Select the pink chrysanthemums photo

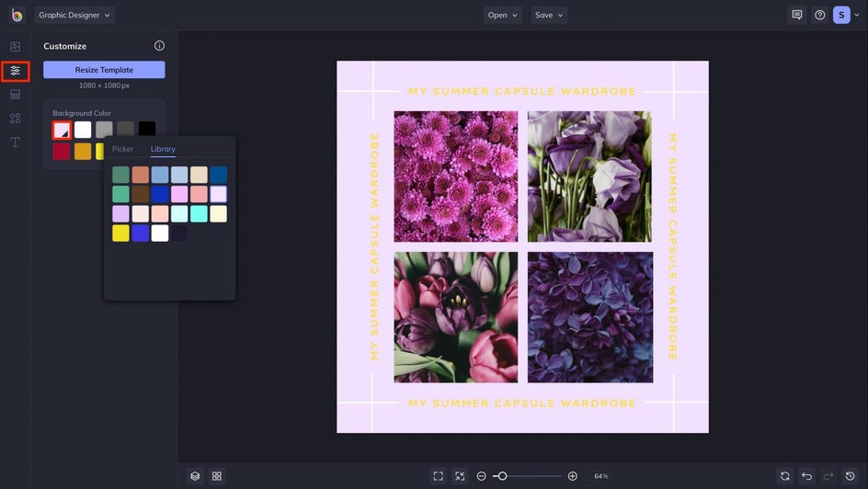[x=455, y=176]
